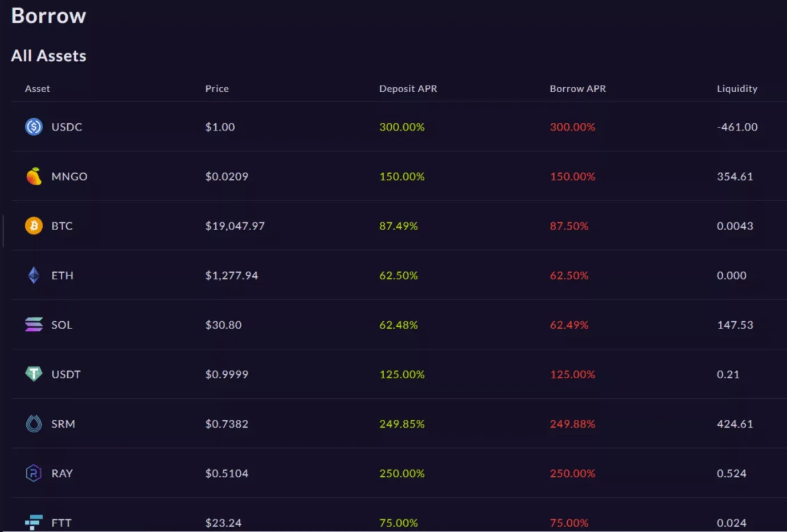Screen dimensions: 787x532
Task: Sort by the Liquidity column header
Action: (737, 89)
